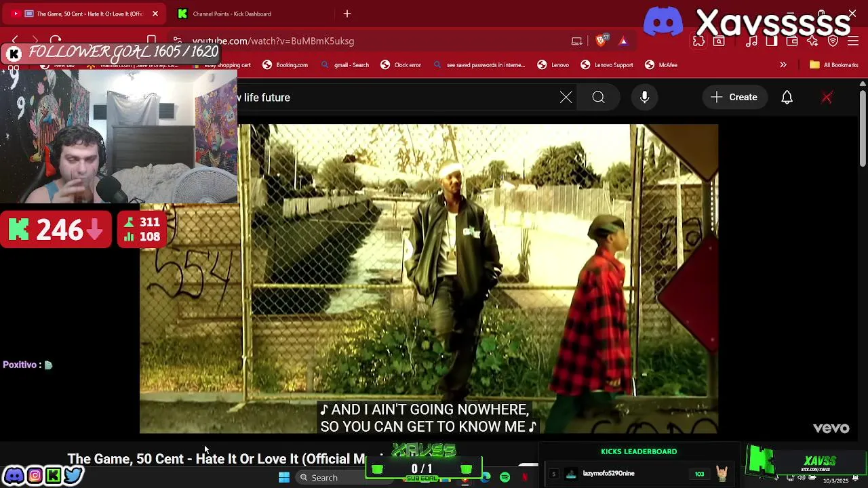Open YouTube notifications bell
The width and height of the screenshot is (868, 488).
(x=787, y=98)
